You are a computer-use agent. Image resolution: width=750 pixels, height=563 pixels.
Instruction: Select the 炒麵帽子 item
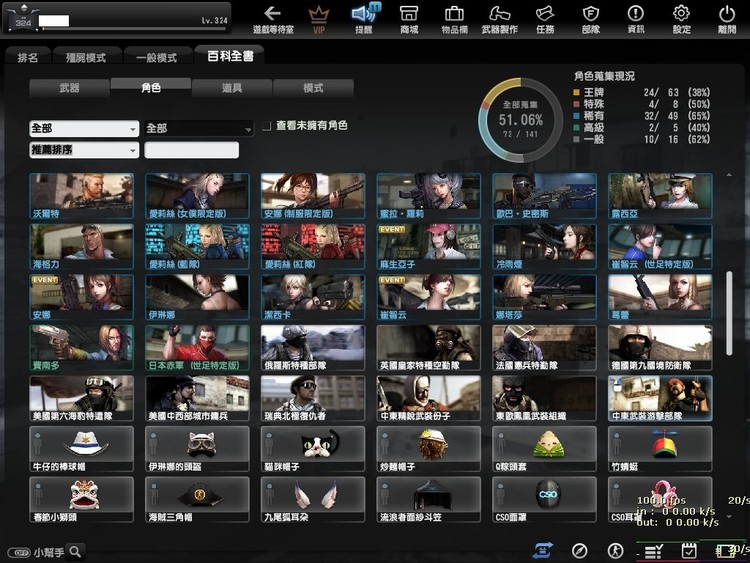pos(429,449)
